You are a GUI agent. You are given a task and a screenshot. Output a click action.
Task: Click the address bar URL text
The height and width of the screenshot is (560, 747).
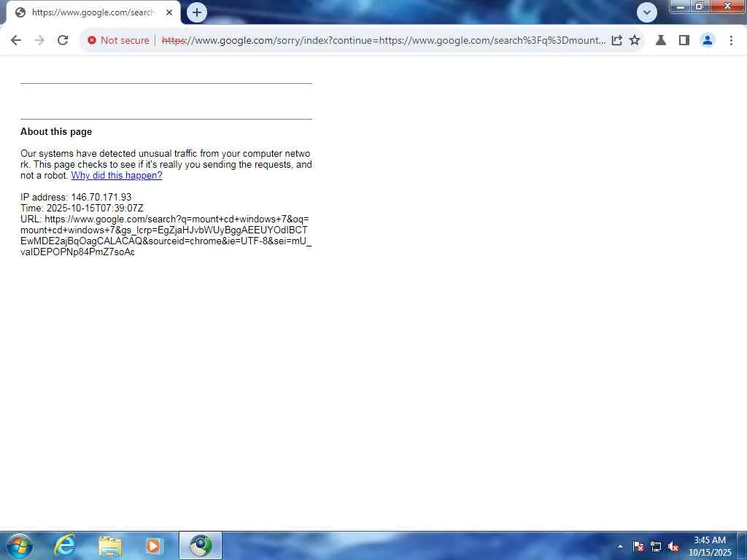coord(384,41)
